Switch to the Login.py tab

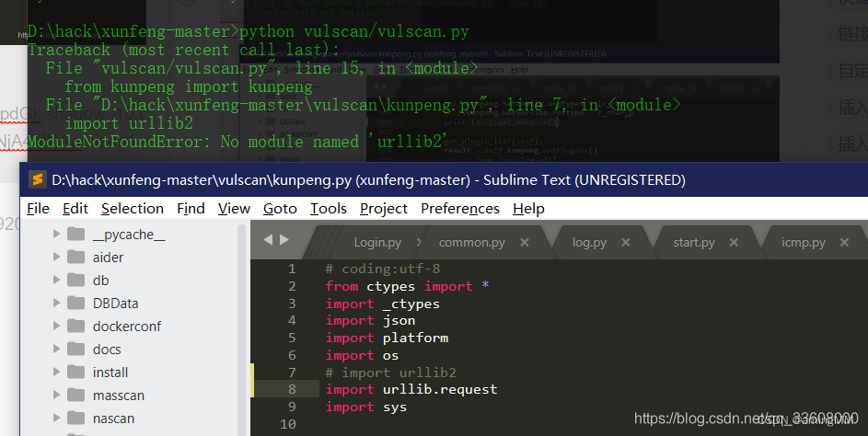tap(377, 242)
